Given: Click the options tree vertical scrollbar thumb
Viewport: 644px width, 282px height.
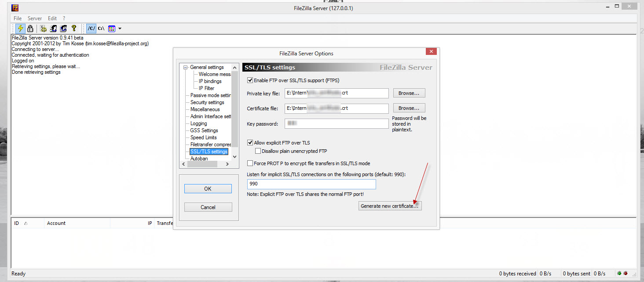Looking at the screenshot, I should pyautogui.click(x=235, y=108).
